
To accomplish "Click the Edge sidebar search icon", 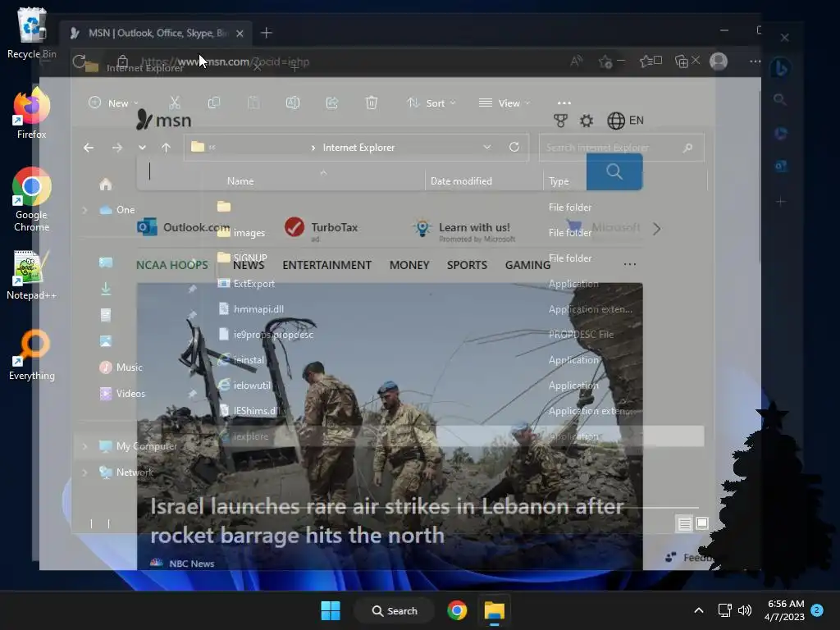I will point(780,99).
